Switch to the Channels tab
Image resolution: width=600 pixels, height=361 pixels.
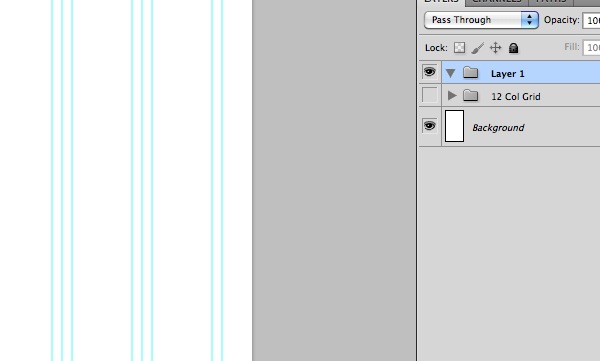point(497,2)
